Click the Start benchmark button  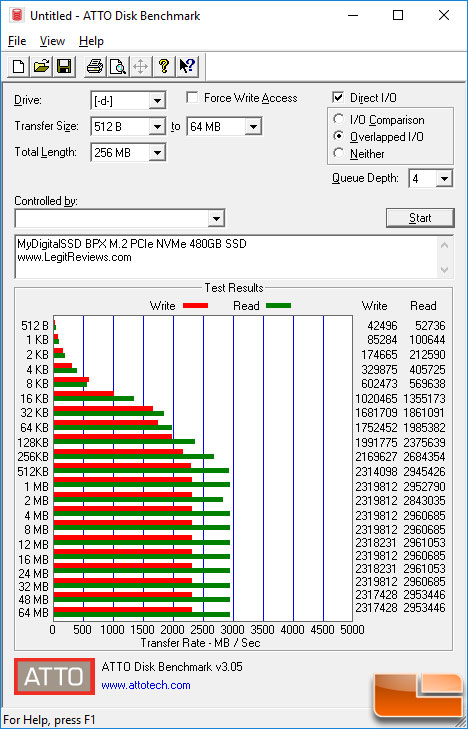coord(420,218)
